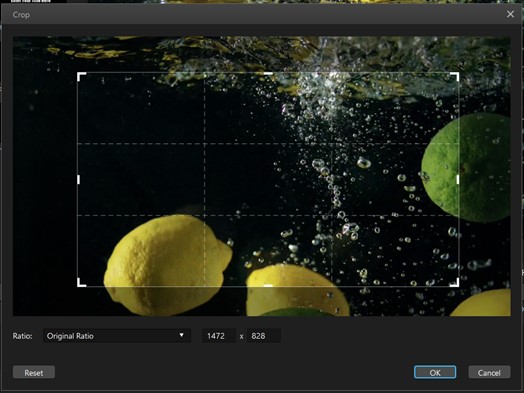Click the crop width field showing 1472
This screenshot has height=393, width=524.
(x=219, y=336)
